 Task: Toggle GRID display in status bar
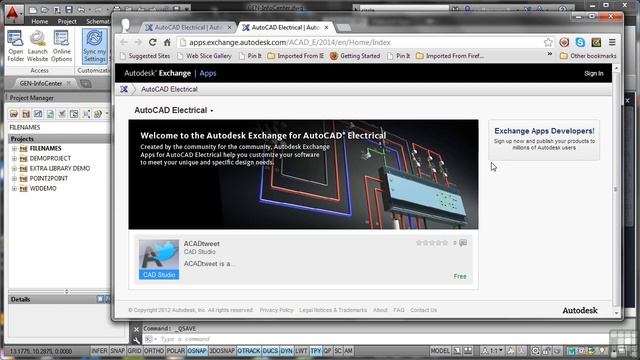pyautogui.click(x=134, y=351)
